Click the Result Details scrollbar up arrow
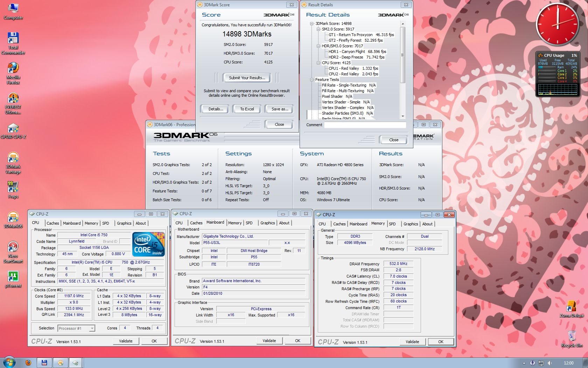The image size is (588, 368). (402, 24)
